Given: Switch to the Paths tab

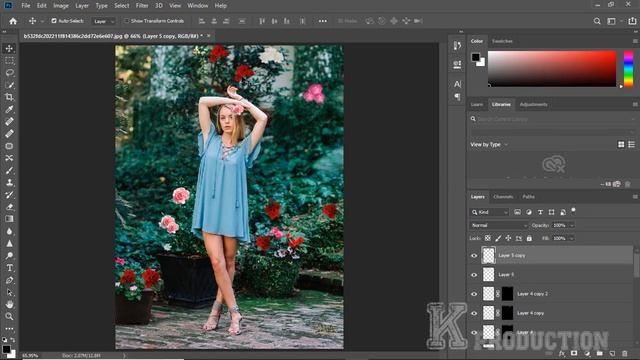Looking at the screenshot, I should tap(528, 197).
